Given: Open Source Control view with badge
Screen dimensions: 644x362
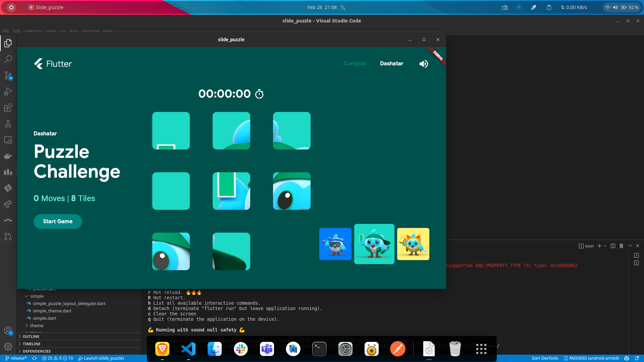Looking at the screenshot, I should tap(8, 75).
